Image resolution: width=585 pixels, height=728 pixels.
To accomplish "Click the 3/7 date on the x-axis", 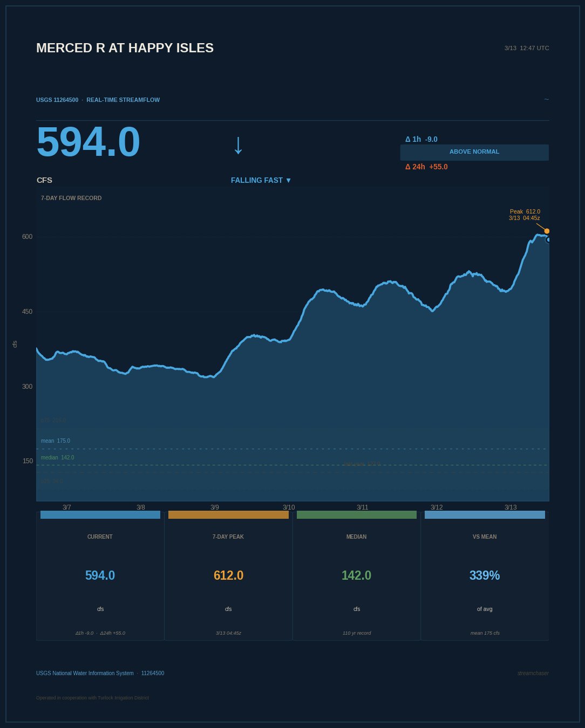I will 67,507.
